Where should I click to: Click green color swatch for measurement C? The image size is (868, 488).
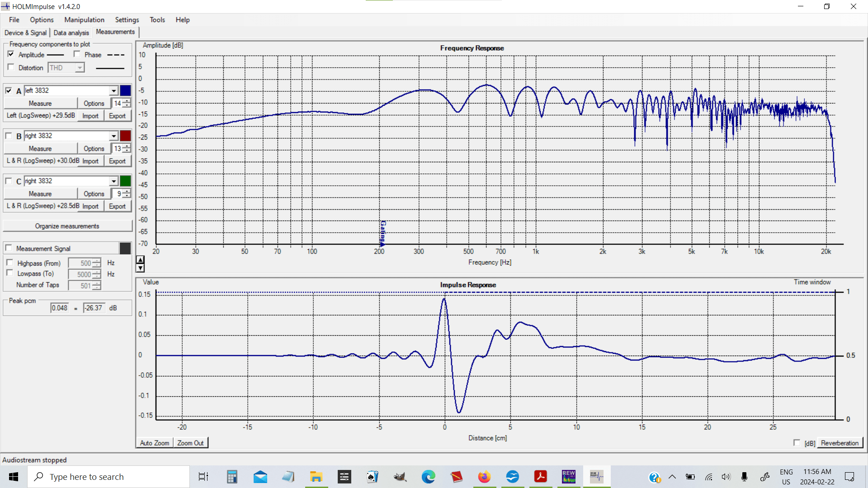(125, 181)
